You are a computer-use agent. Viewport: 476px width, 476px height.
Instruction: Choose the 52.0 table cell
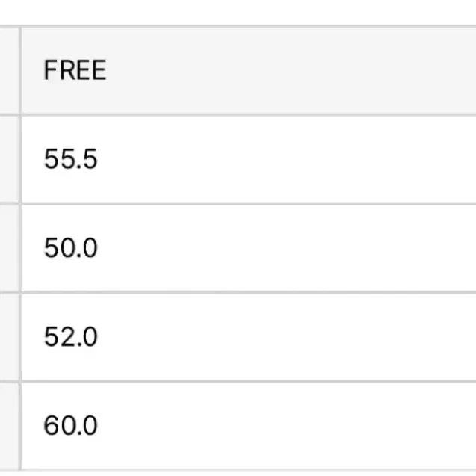click(249, 337)
